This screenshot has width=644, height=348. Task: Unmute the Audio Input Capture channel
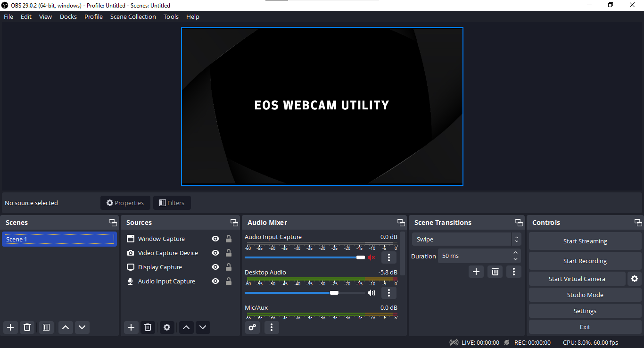tap(372, 257)
